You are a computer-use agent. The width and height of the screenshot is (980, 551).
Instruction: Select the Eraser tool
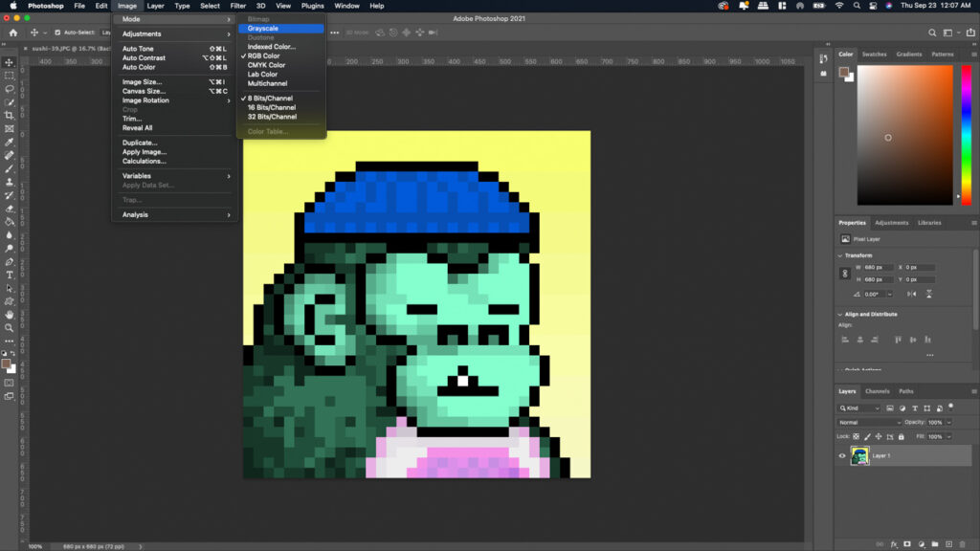click(x=10, y=209)
